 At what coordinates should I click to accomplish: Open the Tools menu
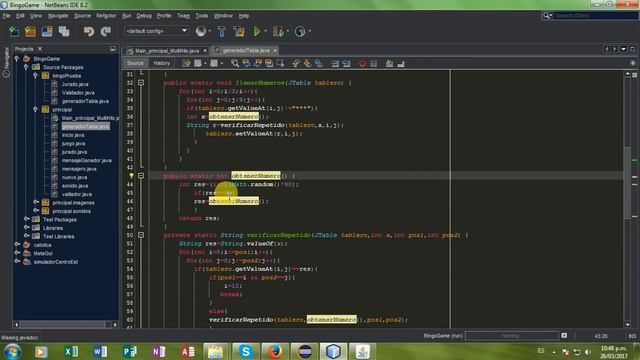(202, 16)
